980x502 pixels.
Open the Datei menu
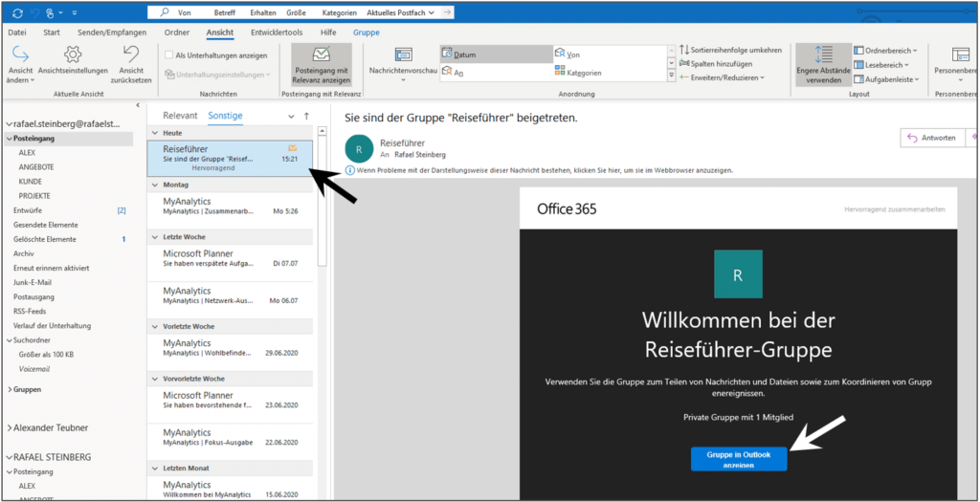(x=17, y=33)
